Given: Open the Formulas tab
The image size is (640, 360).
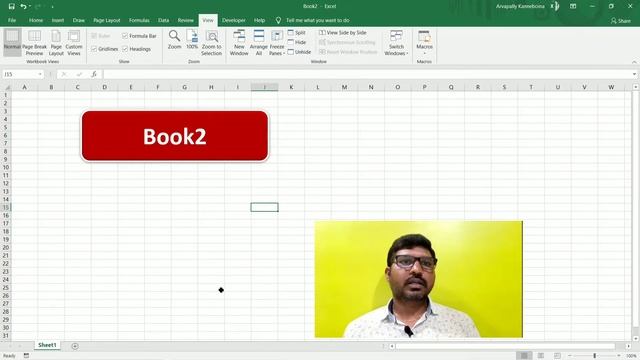Looking at the screenshot, I should tap(139, 20).
